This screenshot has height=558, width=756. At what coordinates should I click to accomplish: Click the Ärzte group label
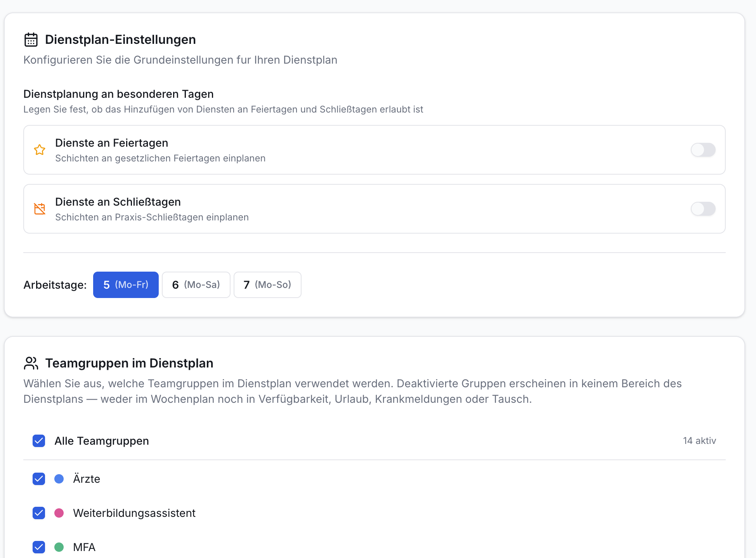pos(87,479)
